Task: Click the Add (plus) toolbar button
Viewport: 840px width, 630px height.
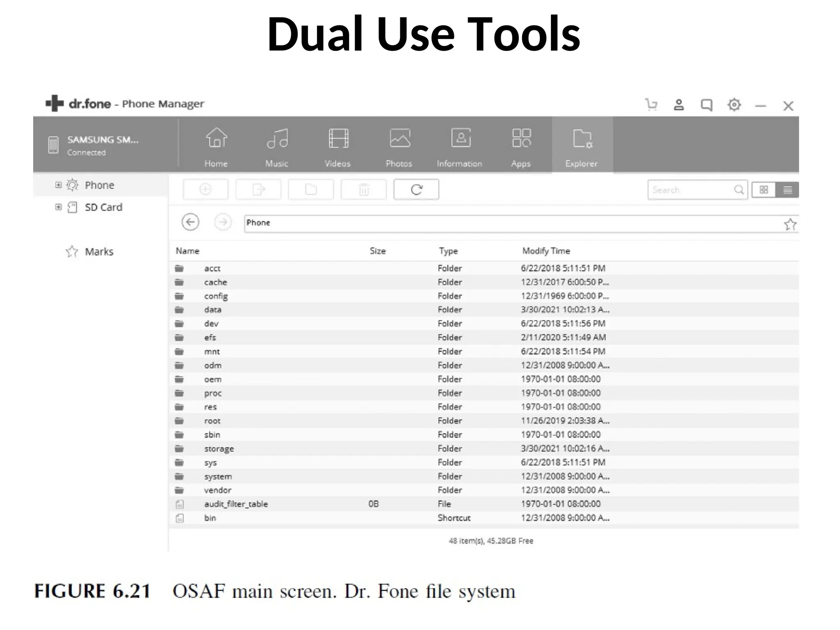Action: click(x=205, y=189)
